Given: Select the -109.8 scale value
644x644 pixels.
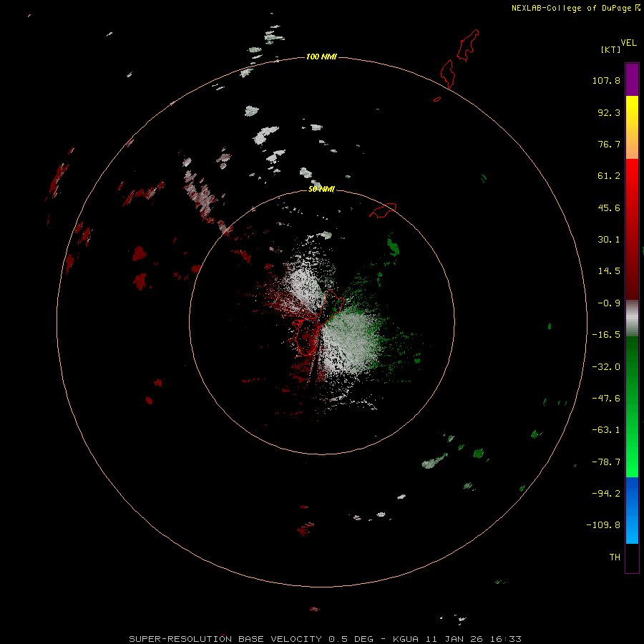Looking at the screenshot, I should [603, 525].
